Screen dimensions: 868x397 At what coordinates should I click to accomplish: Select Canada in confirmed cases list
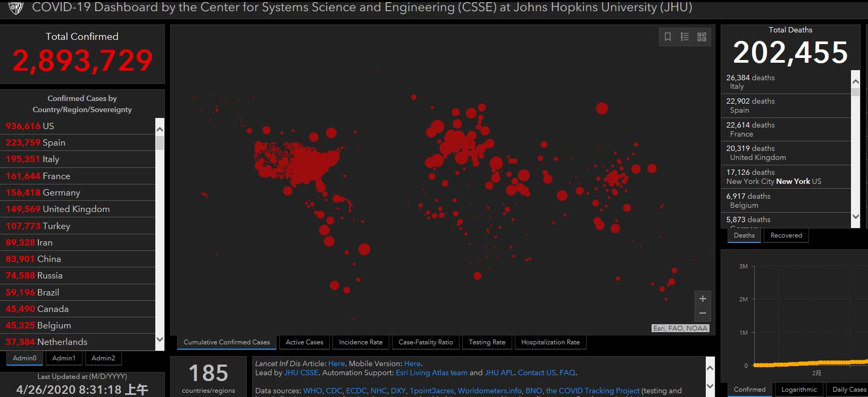[x=78, y=309]
